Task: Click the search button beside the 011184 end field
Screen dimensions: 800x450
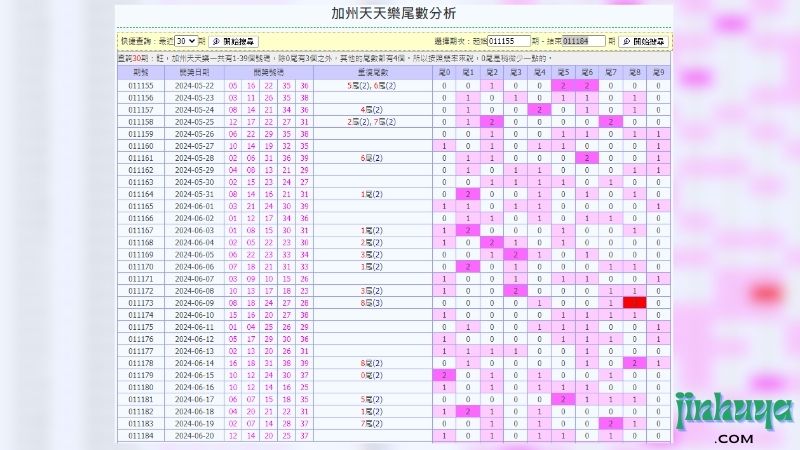Action: (x=644, y=41)
